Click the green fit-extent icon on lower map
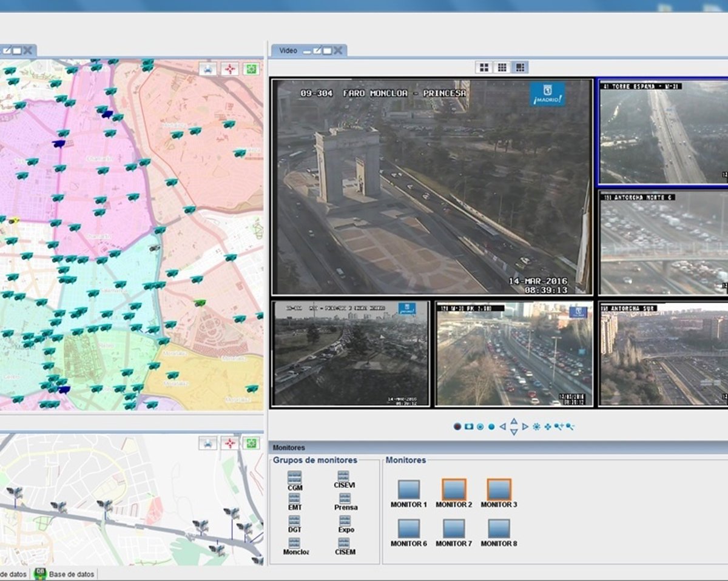This screenshot has width=728, height=581. click(x=251, y=443)
